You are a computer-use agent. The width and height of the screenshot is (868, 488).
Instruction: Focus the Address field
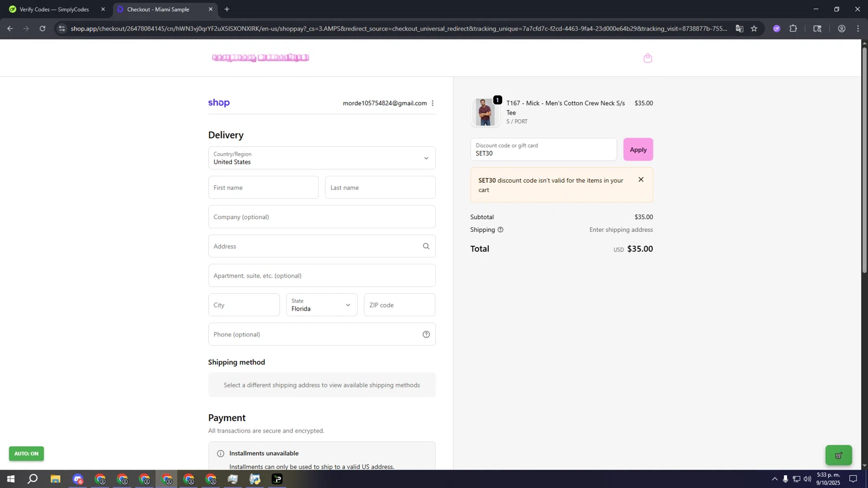click(322, 246)
